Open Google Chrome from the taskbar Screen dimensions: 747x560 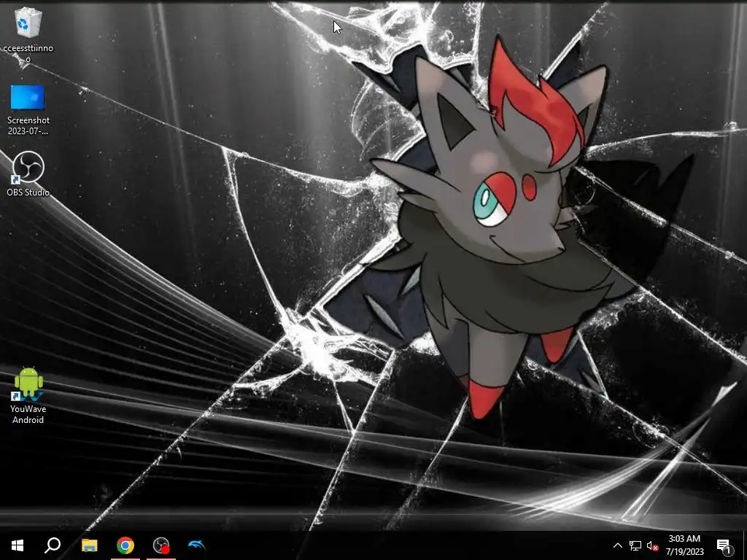pyautogui.click(x=125, y=545)
